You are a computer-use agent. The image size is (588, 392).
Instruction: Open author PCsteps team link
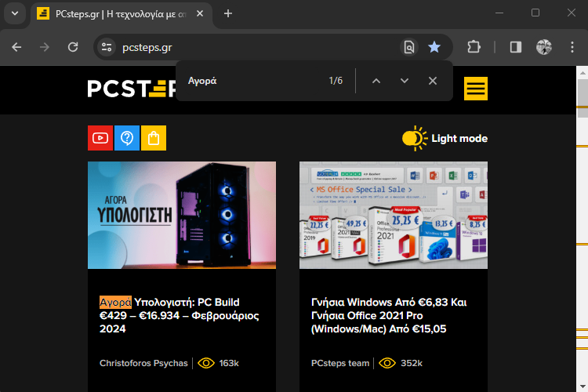pos(340,363)
